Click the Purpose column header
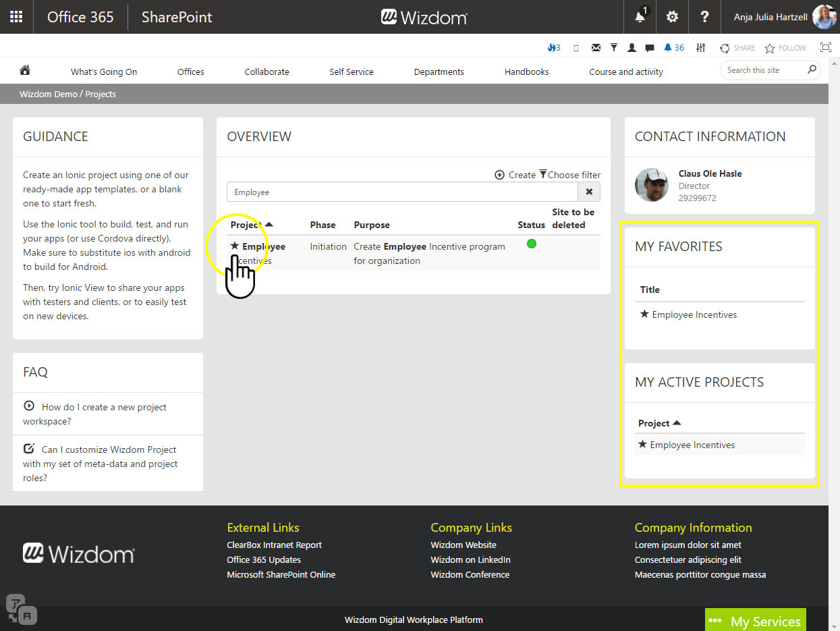Screen dimensions: 840x631 pos(372,225)
